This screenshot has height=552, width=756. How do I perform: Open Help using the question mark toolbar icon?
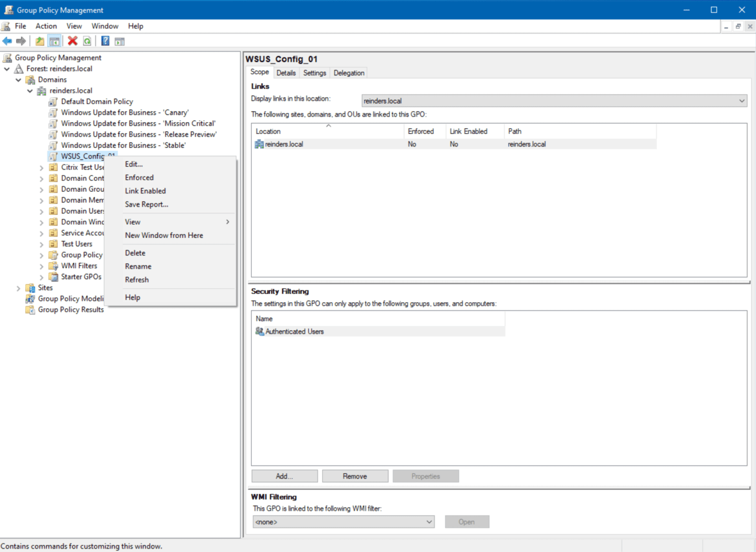click(x=105, y=41)
